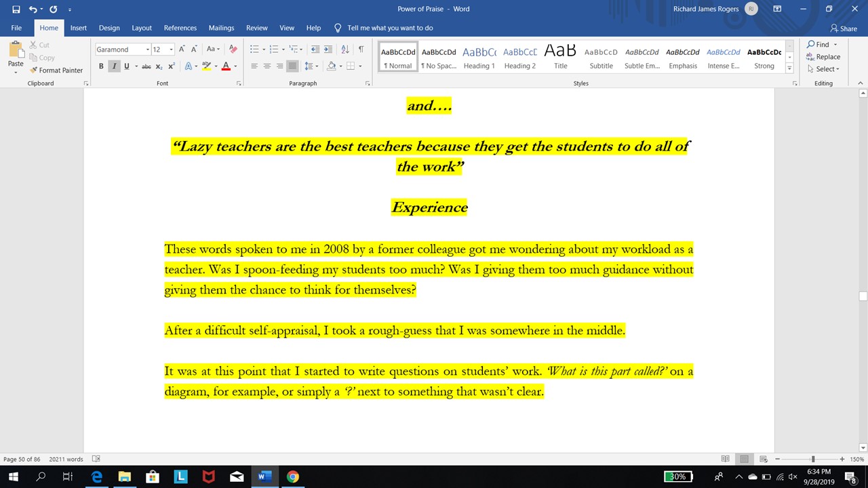Click the yellow text highlight color button
868x488 pixels.
206,66
